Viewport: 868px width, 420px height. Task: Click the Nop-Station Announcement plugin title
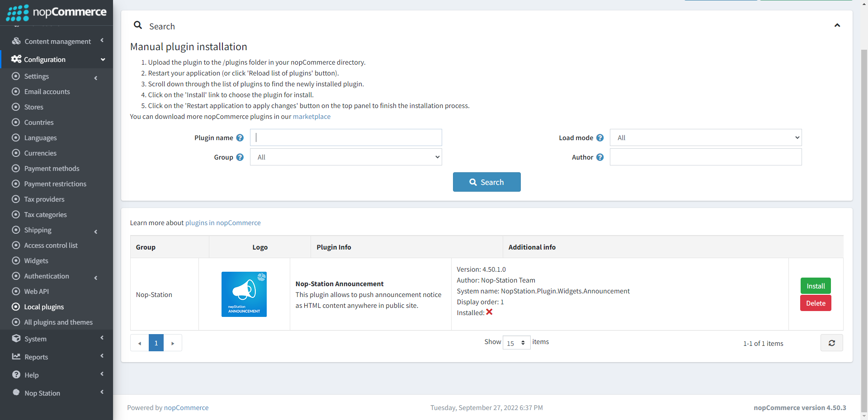[x=340, y=283]
